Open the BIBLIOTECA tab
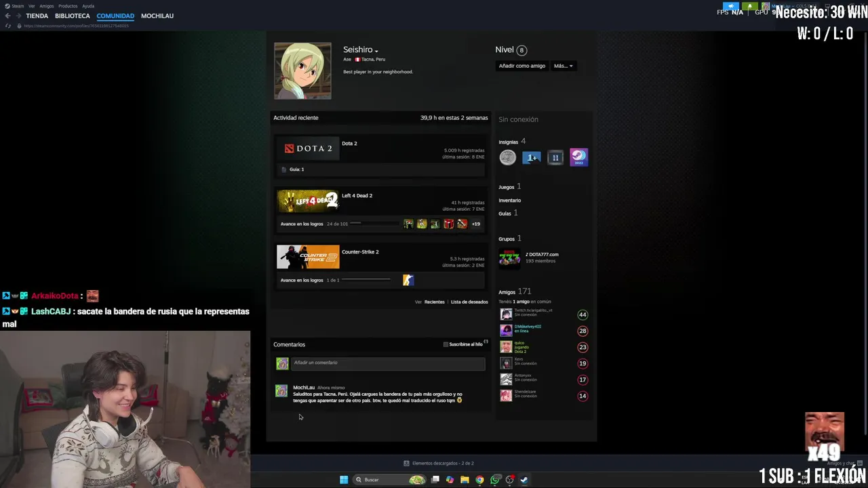 [x=72, y=16]
